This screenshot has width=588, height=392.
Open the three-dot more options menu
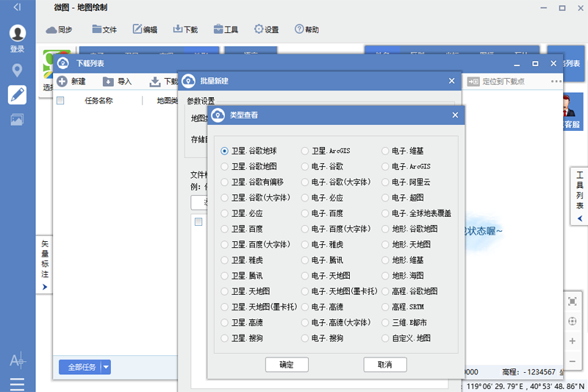(x=556, y=82)
